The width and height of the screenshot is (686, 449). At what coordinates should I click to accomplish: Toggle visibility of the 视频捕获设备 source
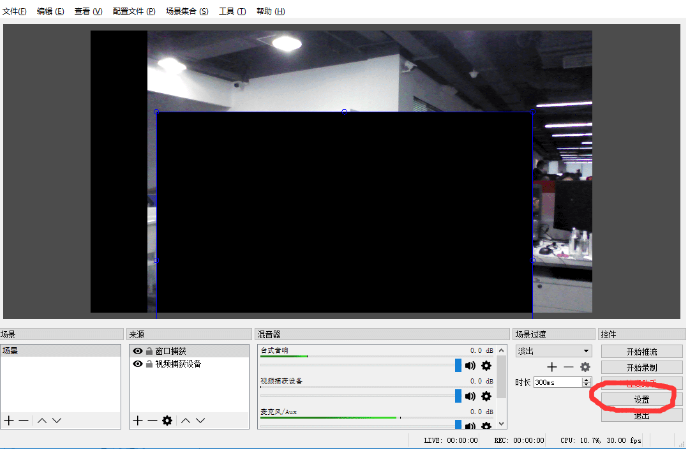tap(137, 364)
